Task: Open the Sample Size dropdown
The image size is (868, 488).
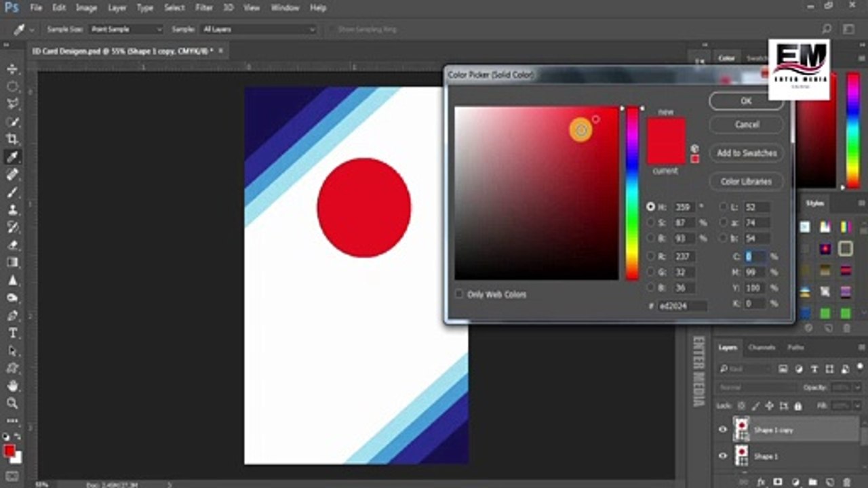Action: (125, 29)
